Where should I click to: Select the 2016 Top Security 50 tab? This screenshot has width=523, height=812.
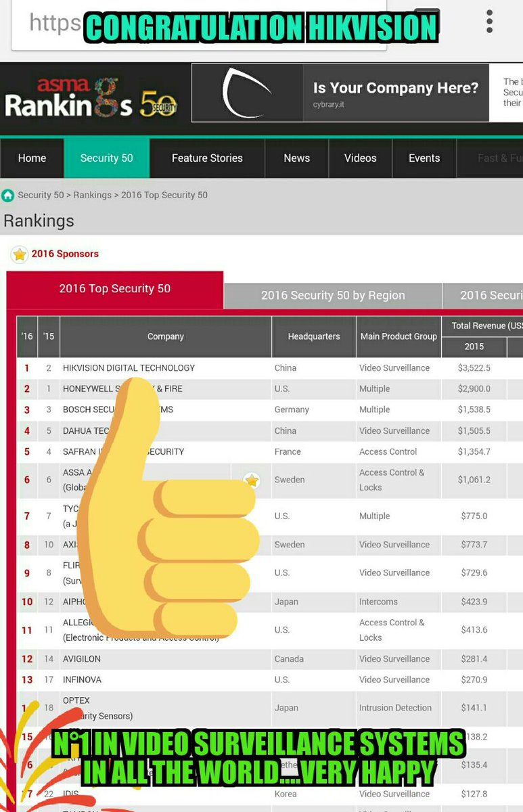(115, 289)
